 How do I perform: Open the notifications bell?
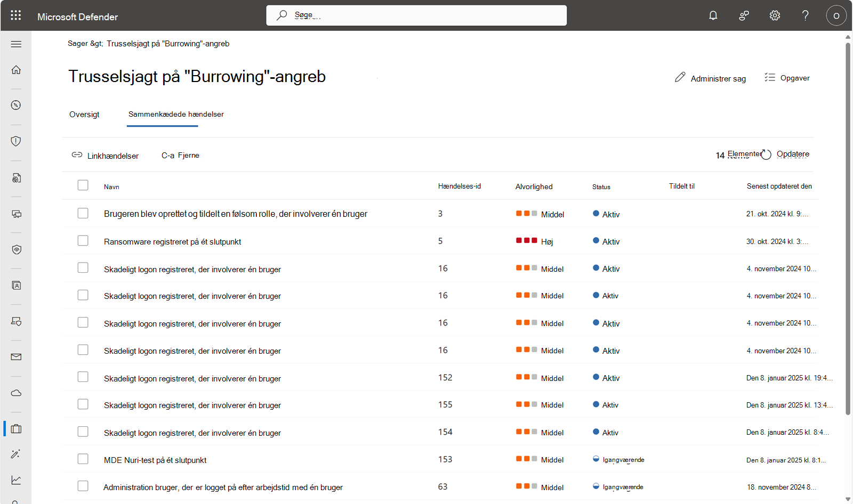pyautogui.click(x=713, y=15)
